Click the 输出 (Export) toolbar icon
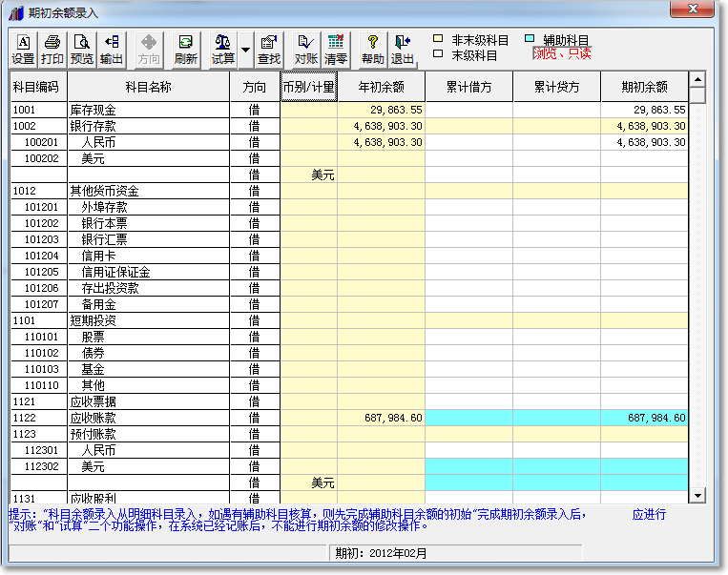Viewport: 728px width, 575px height. (112, 50)
